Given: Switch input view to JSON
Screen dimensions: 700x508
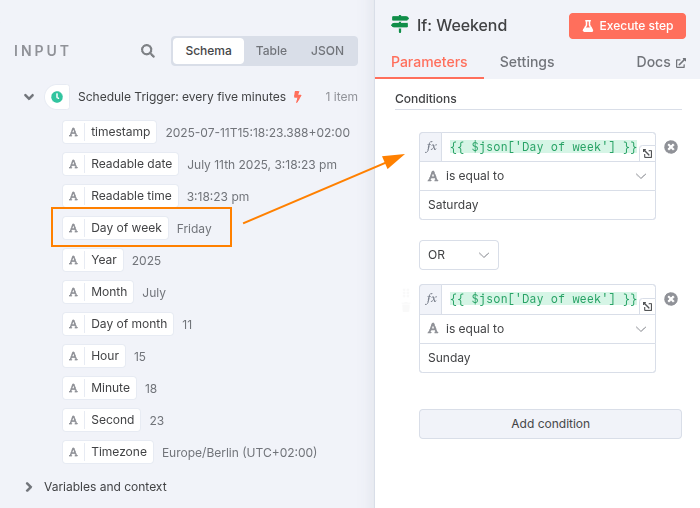Looking at the screenshot, I should [327, 51].
